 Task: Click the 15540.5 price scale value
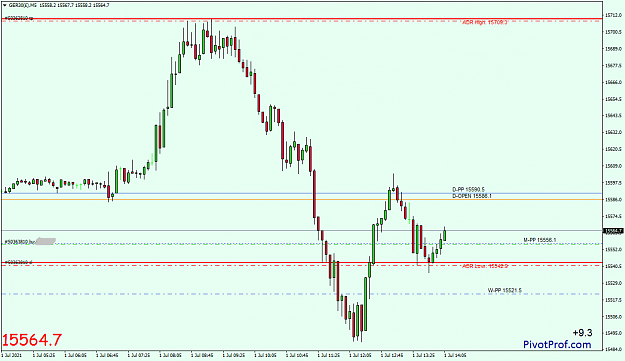pos(613,266)
